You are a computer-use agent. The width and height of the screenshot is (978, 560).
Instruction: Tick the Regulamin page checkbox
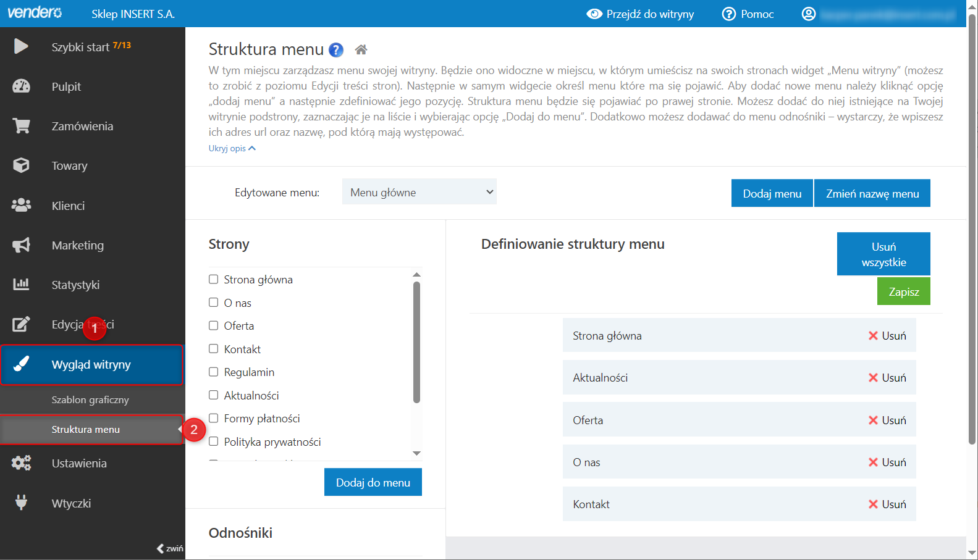(214, 372)
